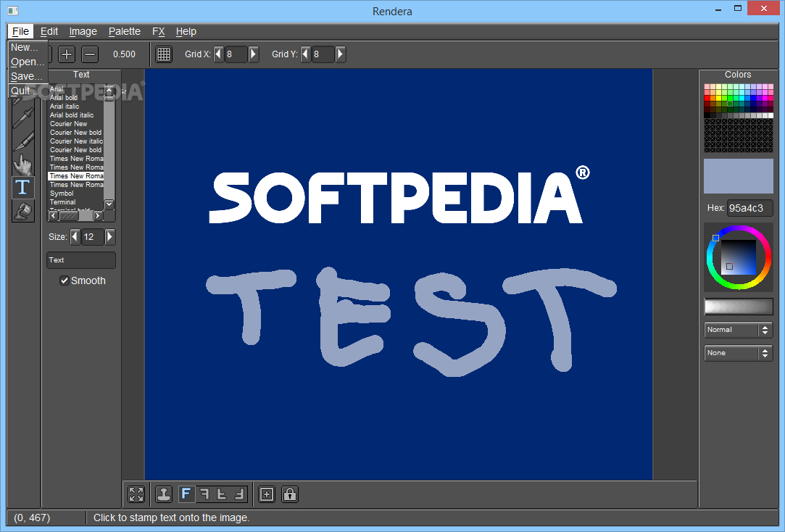
Task: Choose Save... from File menu
Action: click(28, 76)
